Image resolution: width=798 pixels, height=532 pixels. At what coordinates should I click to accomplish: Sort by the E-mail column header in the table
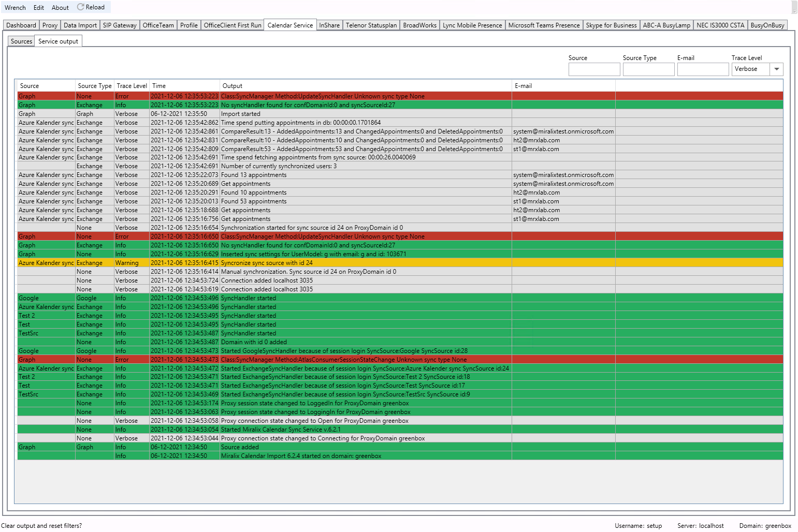pos(563,86)
